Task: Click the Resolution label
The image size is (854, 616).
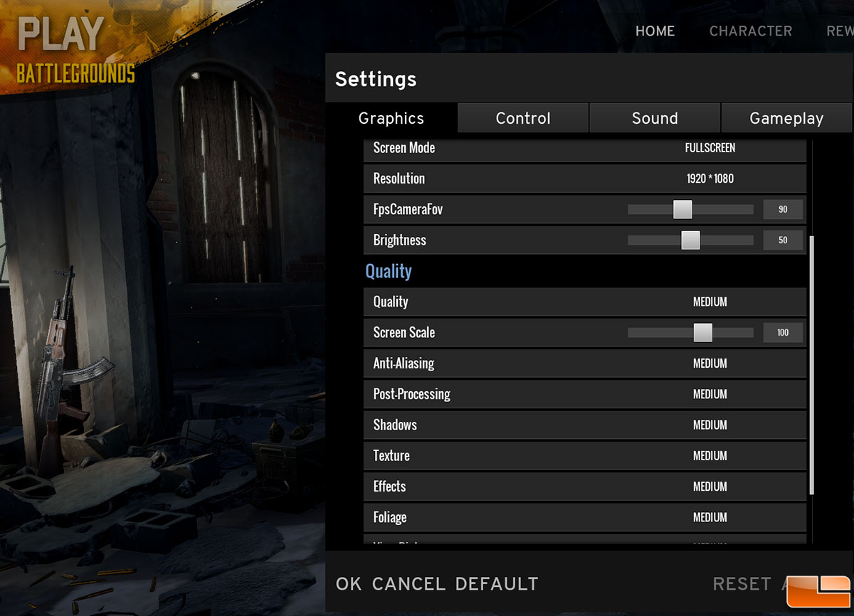Action: [x=399, y=179]
